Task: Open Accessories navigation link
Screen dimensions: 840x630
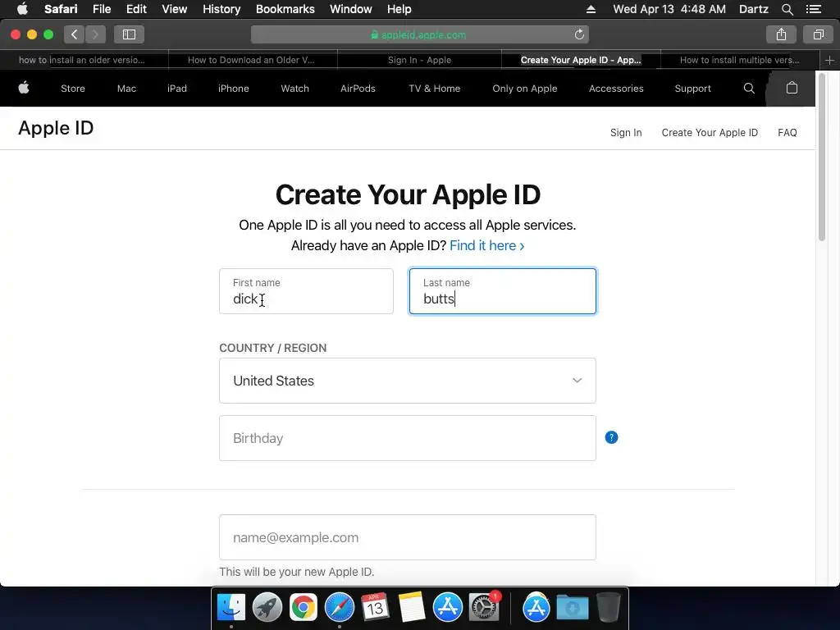Action: 616,89
